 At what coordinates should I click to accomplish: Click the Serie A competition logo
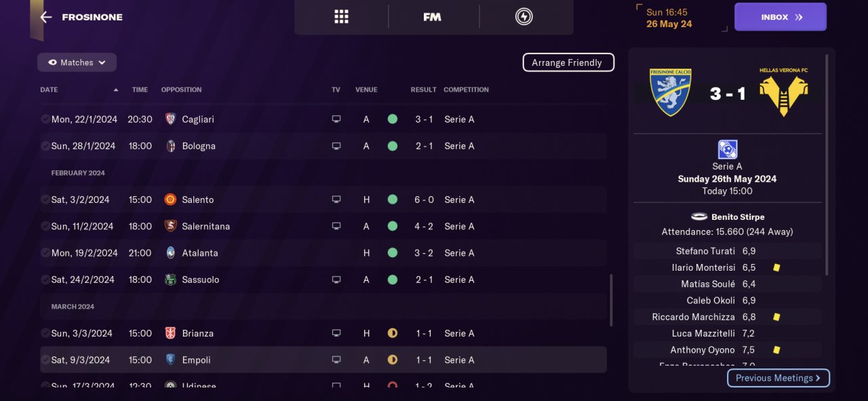(x=728, y=149)
